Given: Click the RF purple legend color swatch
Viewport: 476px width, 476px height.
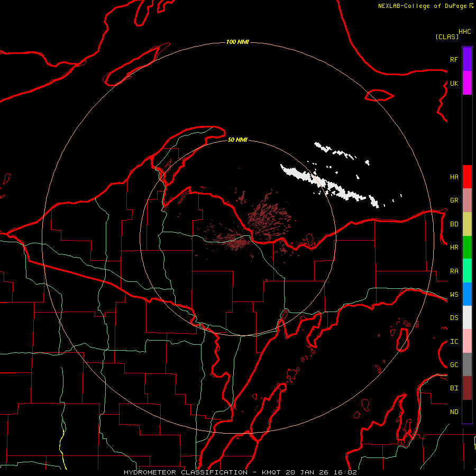Looking at the screenshot, I should [x=467, y=59].
